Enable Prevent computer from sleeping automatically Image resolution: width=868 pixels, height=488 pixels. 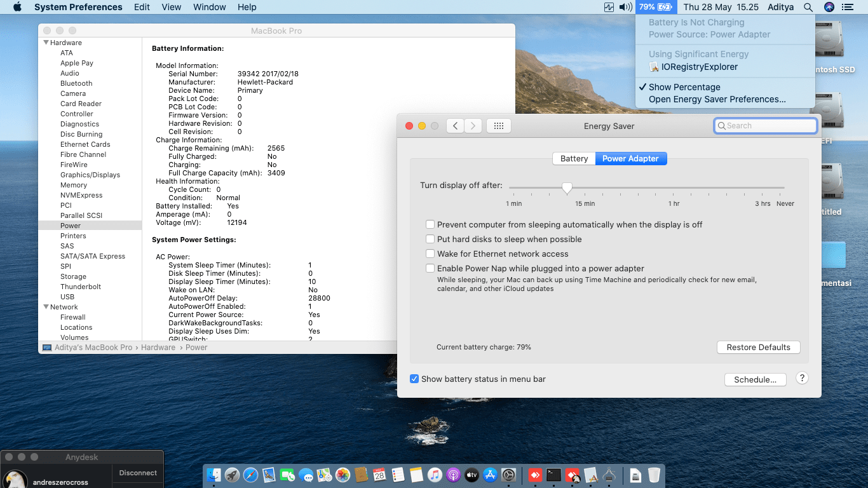point(430,224)
